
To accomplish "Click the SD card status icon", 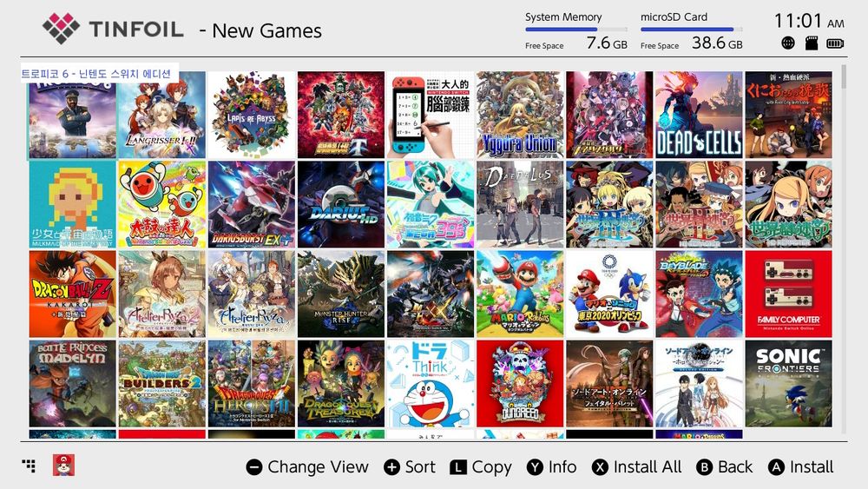I will click(x=812, y=43).
